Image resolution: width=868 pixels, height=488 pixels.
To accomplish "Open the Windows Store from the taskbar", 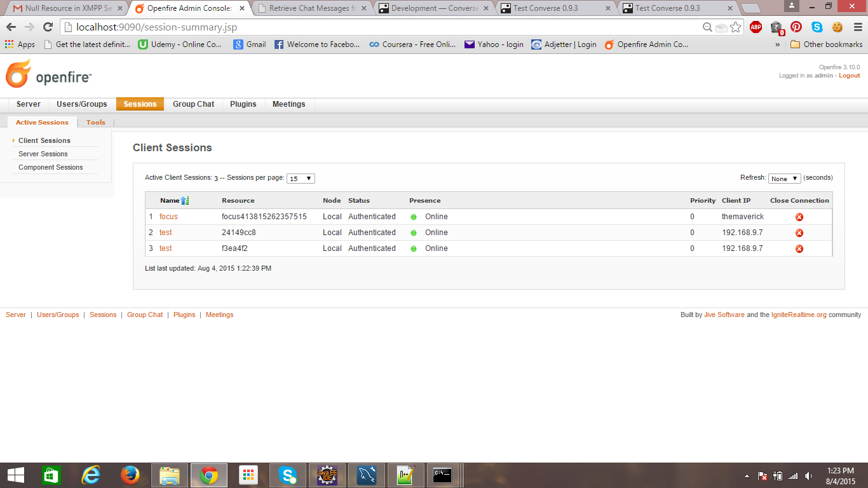I will (51, 475).
